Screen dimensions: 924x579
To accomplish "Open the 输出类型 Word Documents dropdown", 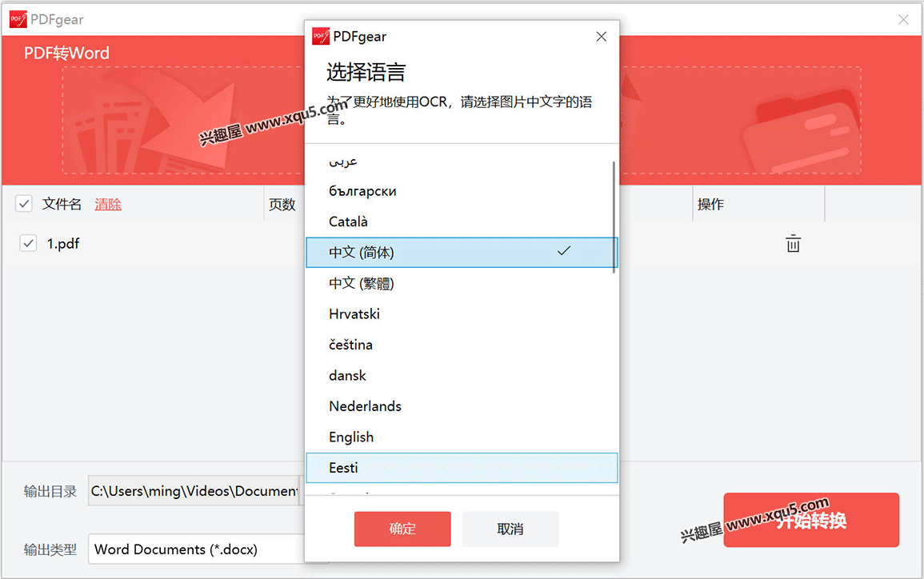I will (x=197, y=549).
